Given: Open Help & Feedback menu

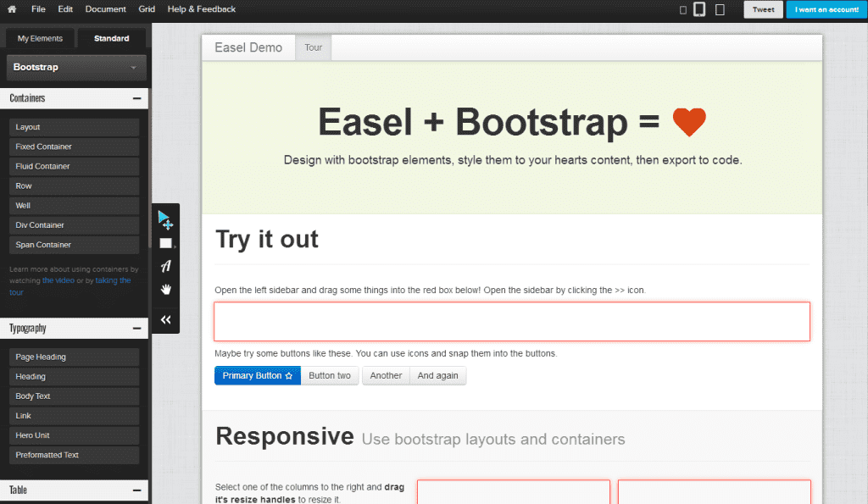Looking at the screenshot, I should (x=202, y=8).
